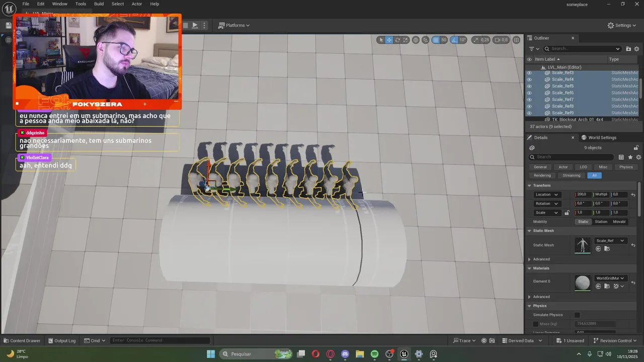This screenshot has height=362, width=644.
Task: Set Mobility to Static
Action: pyautogui.click(x=583, y=222)
